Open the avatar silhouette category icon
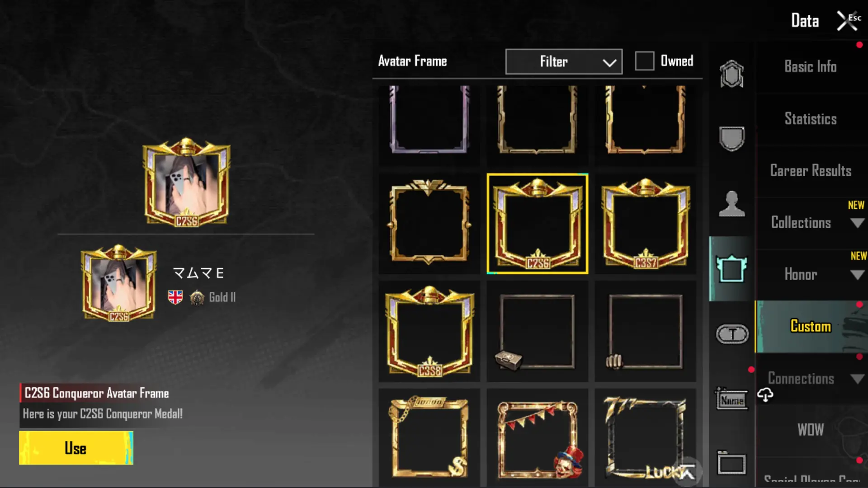This screenshot has height=488, width=868. [731, 204]
